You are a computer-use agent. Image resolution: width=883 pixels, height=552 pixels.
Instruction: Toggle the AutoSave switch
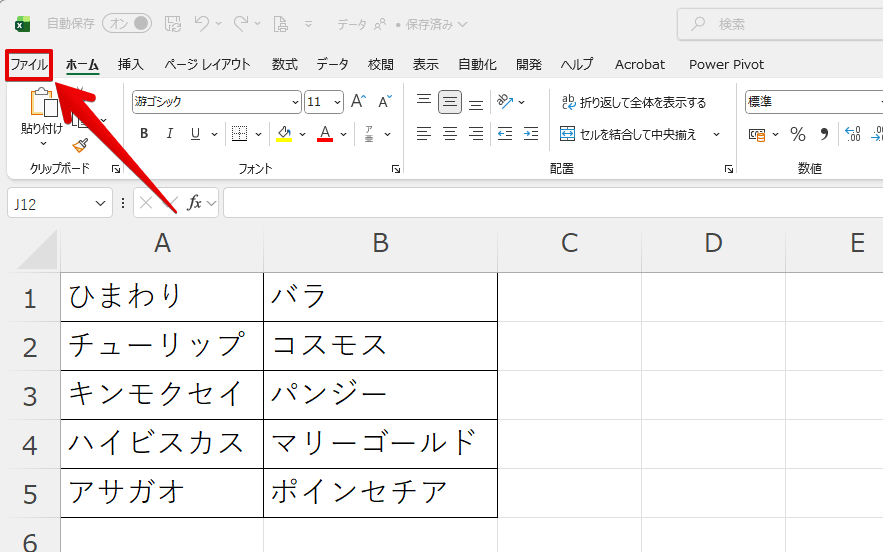pos(127,23)
